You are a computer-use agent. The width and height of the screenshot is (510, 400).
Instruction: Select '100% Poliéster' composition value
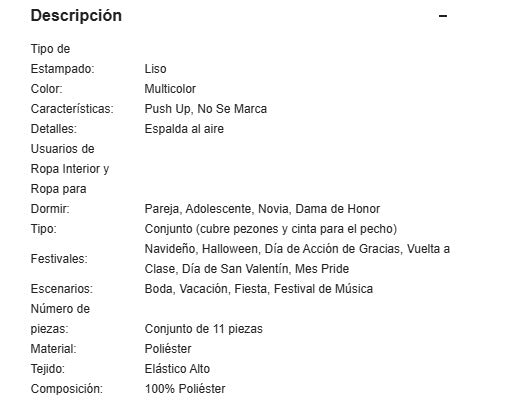point(185,389)
